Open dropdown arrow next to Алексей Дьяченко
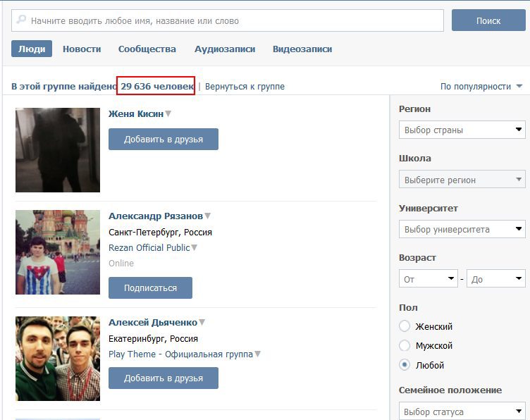This screenshot has height=420, width=530. coord(202,322)
